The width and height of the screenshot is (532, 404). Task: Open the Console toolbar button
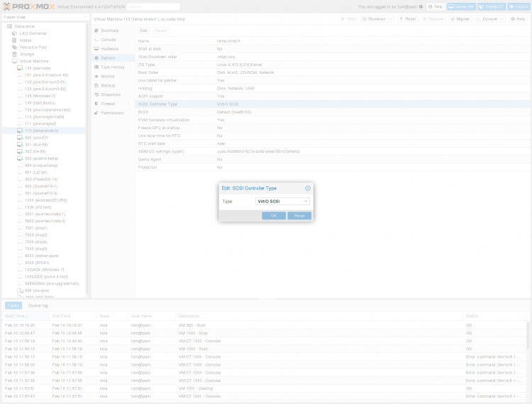coord(487,19)
